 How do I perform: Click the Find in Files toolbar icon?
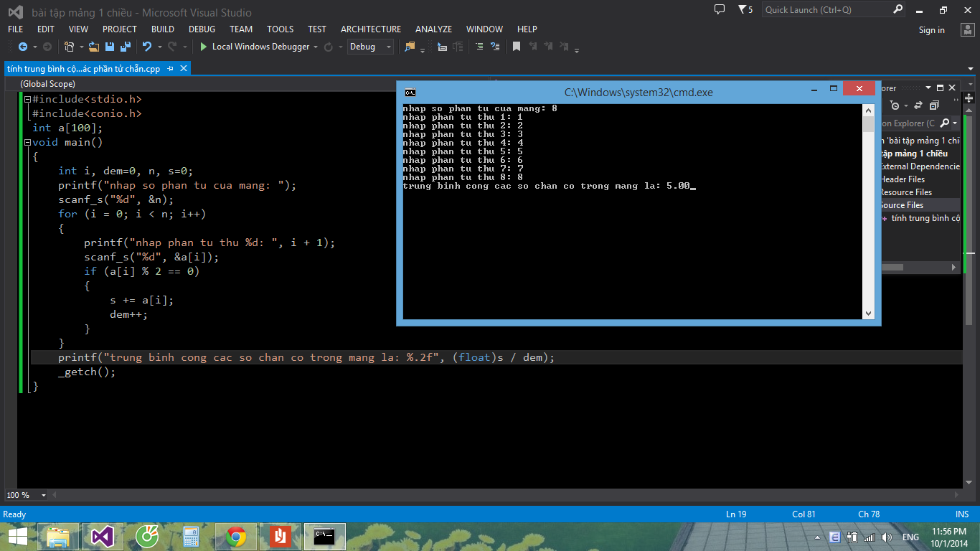[410, 47]
